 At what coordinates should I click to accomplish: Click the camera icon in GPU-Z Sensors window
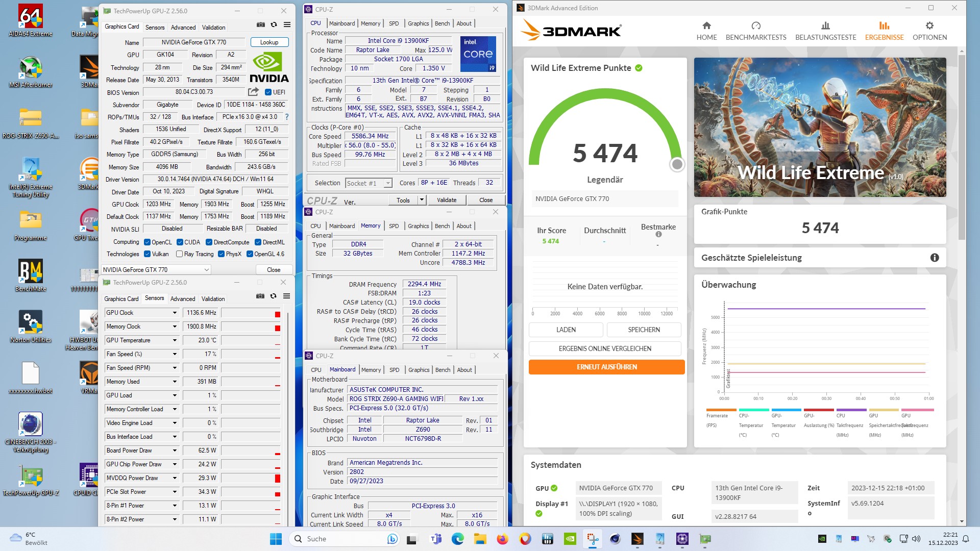tap(260, 296)
